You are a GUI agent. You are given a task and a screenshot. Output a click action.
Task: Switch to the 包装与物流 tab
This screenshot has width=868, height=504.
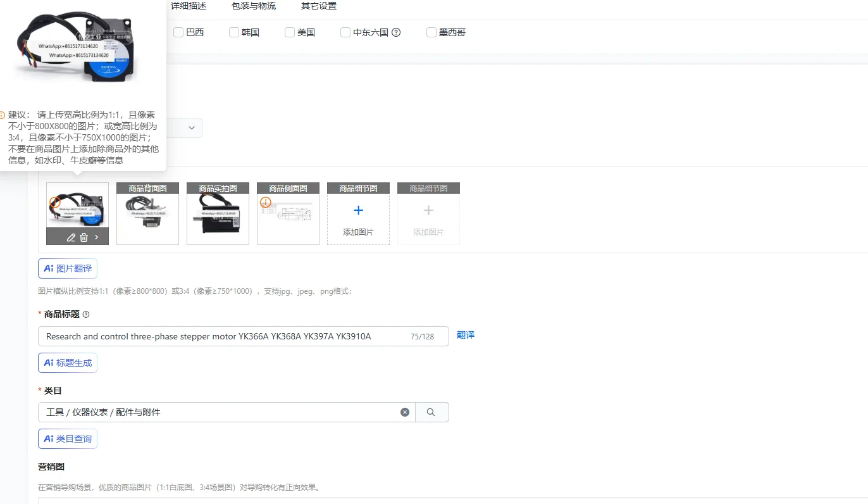(254, 6)
